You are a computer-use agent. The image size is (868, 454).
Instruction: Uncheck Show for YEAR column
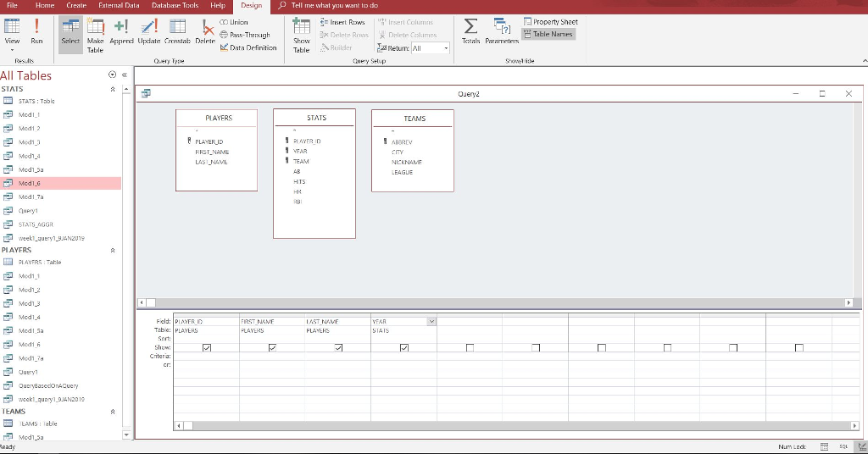[x=404, y=348]
